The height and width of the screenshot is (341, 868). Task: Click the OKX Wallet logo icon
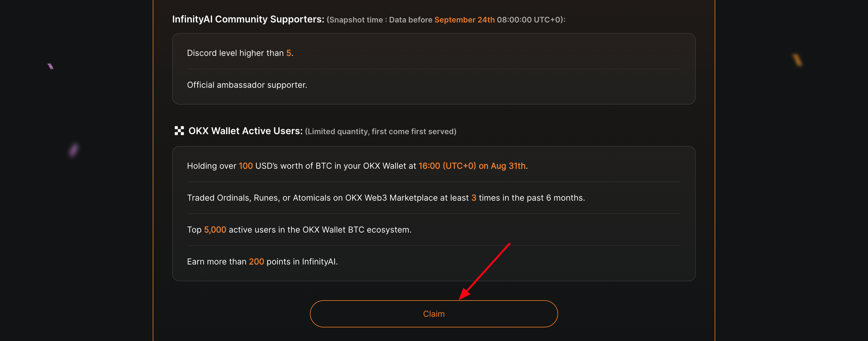[x=179, y=131]
